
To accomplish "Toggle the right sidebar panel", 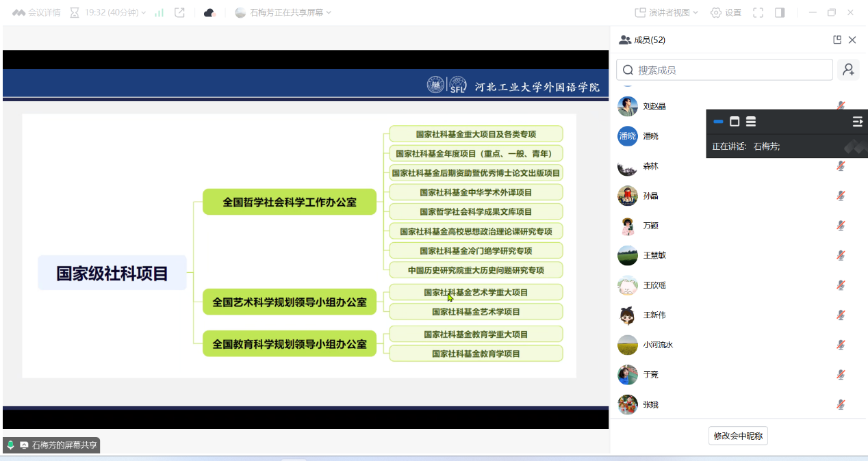I will 780,12.
